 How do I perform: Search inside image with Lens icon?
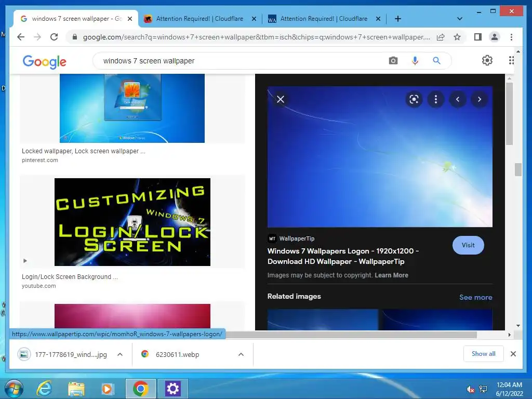414,99
